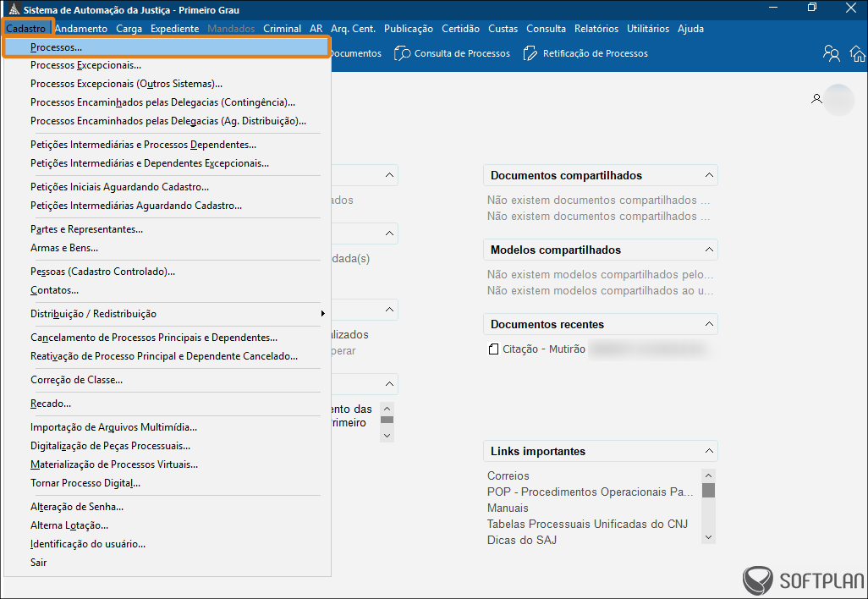
Task: Click the Retificação de Processos edit icon
Action: 530,53
